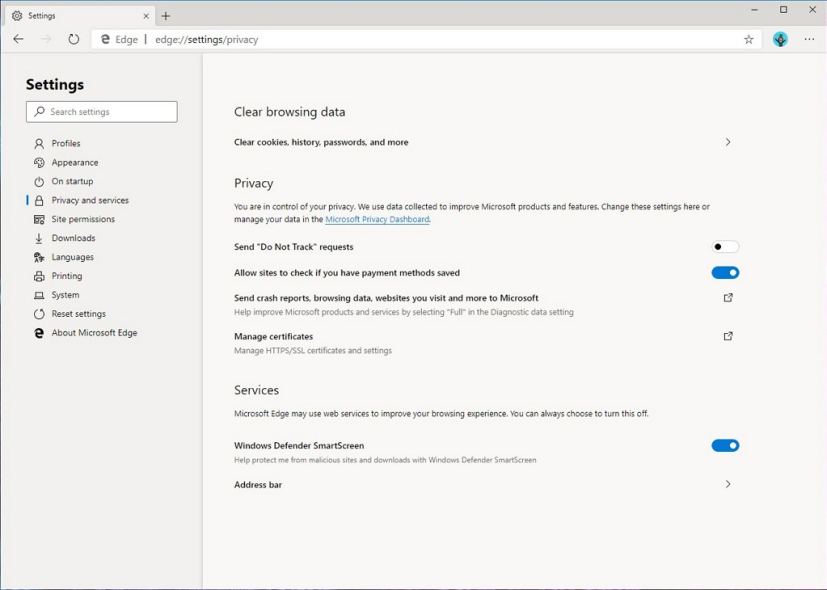Screen dimensions: 827x590
Task: Open the Profiles settings page
Action: pos(66,143)
